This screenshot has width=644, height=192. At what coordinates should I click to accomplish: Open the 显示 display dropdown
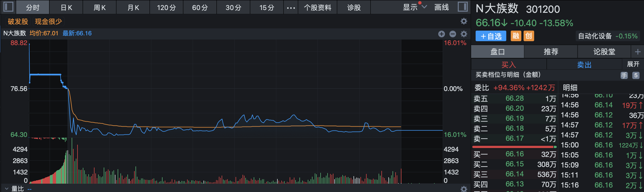(x=415, y=7)
